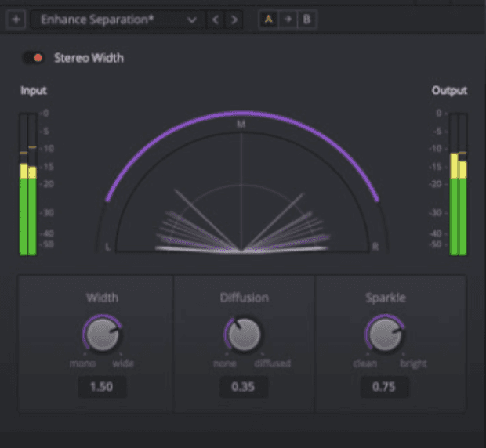Click the 'bright' label under Sparkle
This screenshot has width=486, height=448.
click(x=414, y=363)
